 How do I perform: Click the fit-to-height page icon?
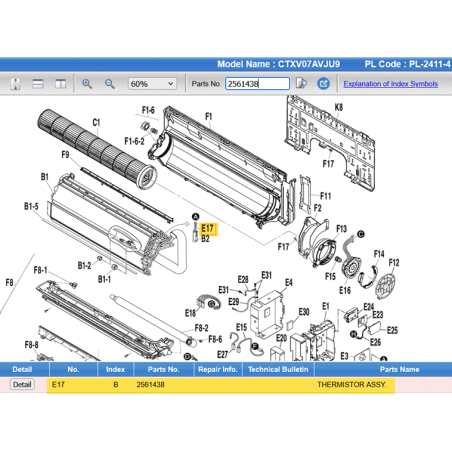pyautogui.click(x=15, y=84)
